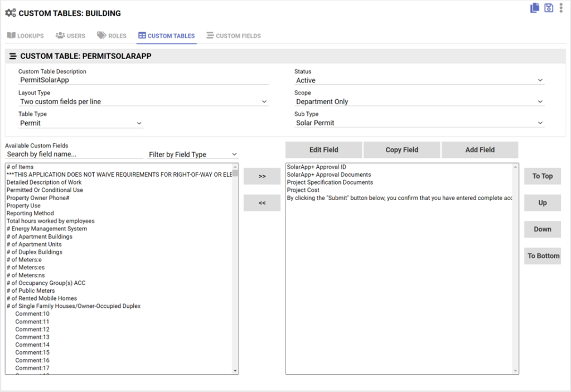Click the tag icon beside Roles

(x=100, y=35)
